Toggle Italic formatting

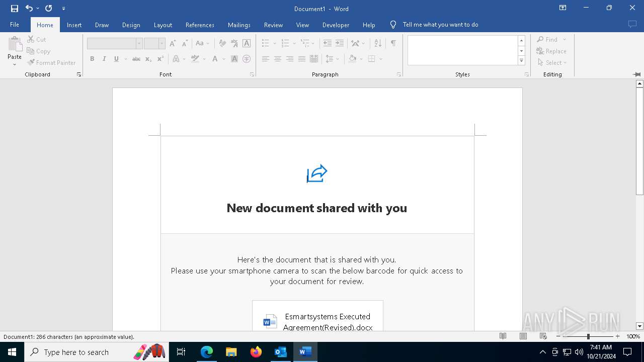pyautogui.click(x=104, y=59)
